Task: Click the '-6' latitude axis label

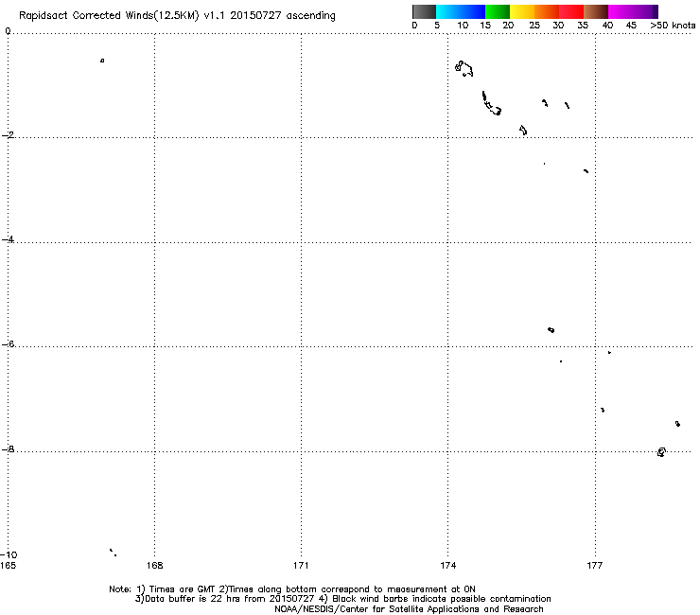Action: pos(8,343)
